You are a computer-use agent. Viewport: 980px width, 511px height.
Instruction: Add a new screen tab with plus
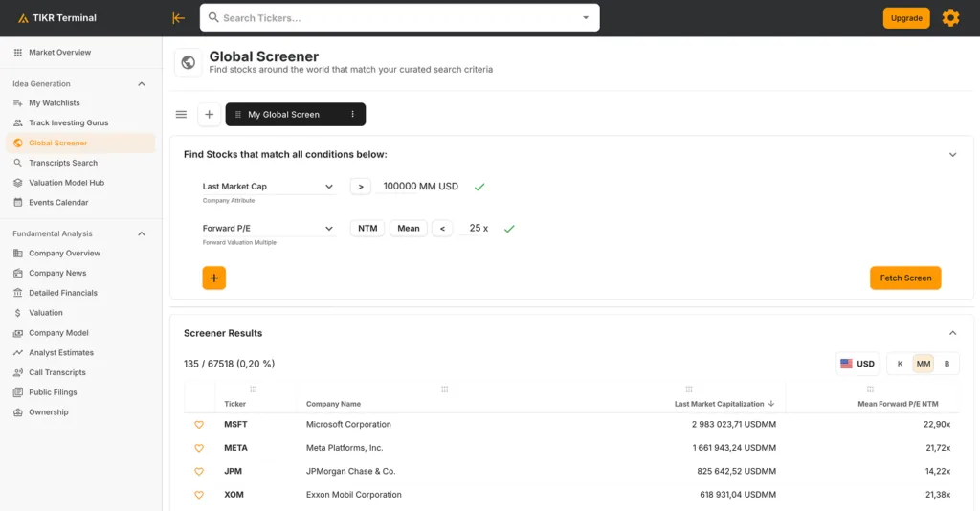pyautogui.click(x=209, y=115)
